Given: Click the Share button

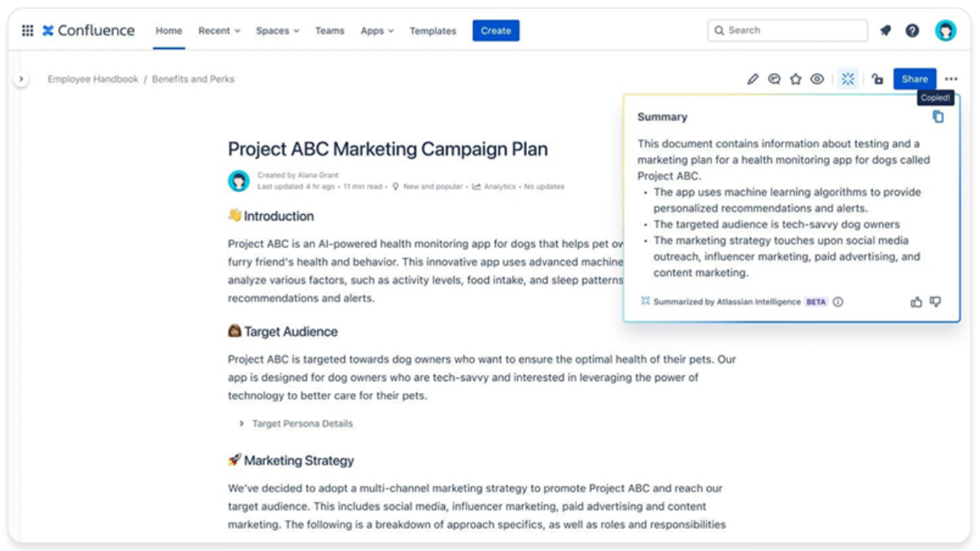Looking at the screenshot, I should tap(914, 79).
